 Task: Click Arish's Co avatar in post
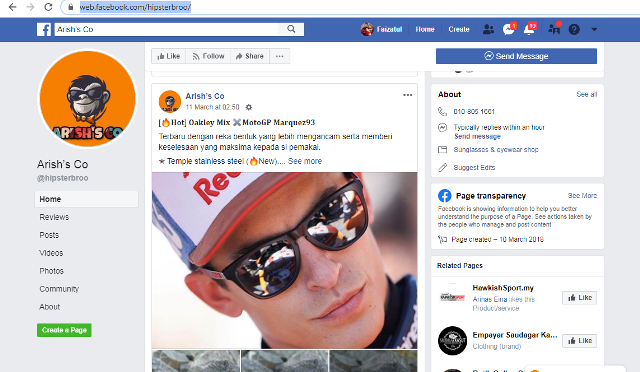coord(170,101)
